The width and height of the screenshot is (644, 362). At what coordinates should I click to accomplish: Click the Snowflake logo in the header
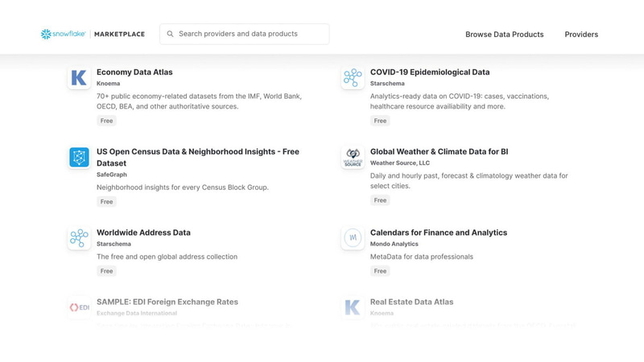[63, 34]
